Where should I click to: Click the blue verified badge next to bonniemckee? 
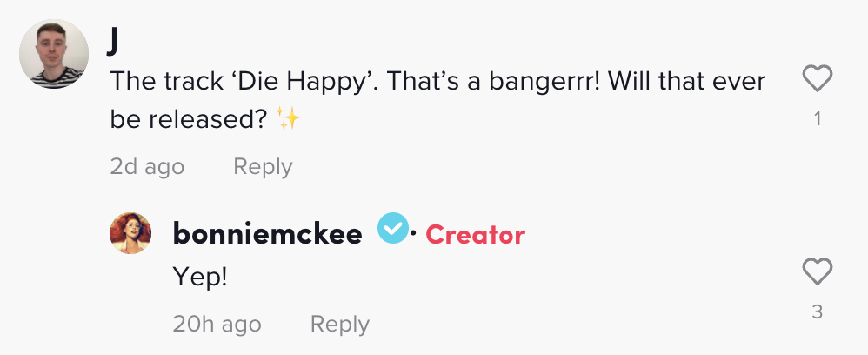tap(393, 229)
